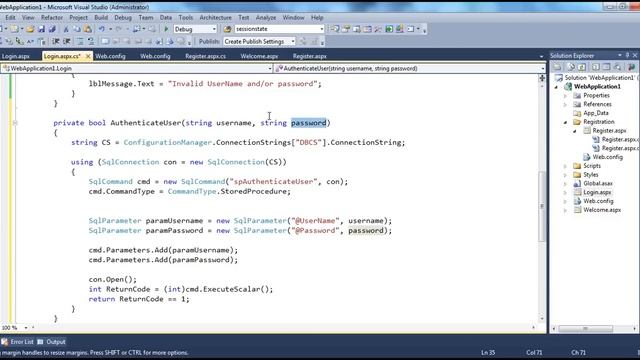This screenshot has width=640, height=360.
Task: Open the Error List panel tab
Action: tap(17, 342)
